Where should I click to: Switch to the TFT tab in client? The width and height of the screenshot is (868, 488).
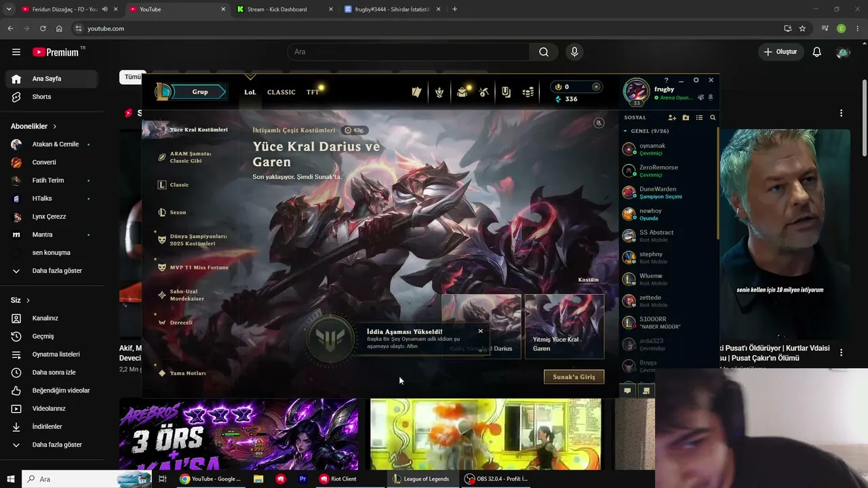coord(313,92)
